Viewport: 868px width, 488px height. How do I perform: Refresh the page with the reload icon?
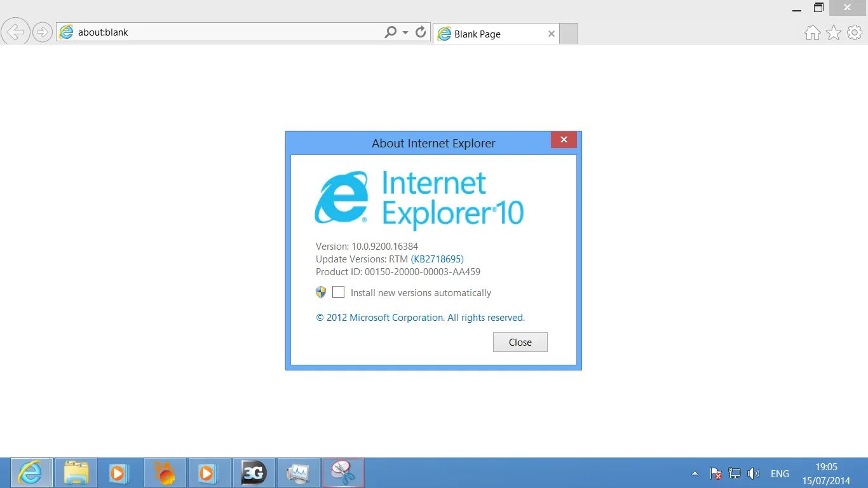(421, 32)
